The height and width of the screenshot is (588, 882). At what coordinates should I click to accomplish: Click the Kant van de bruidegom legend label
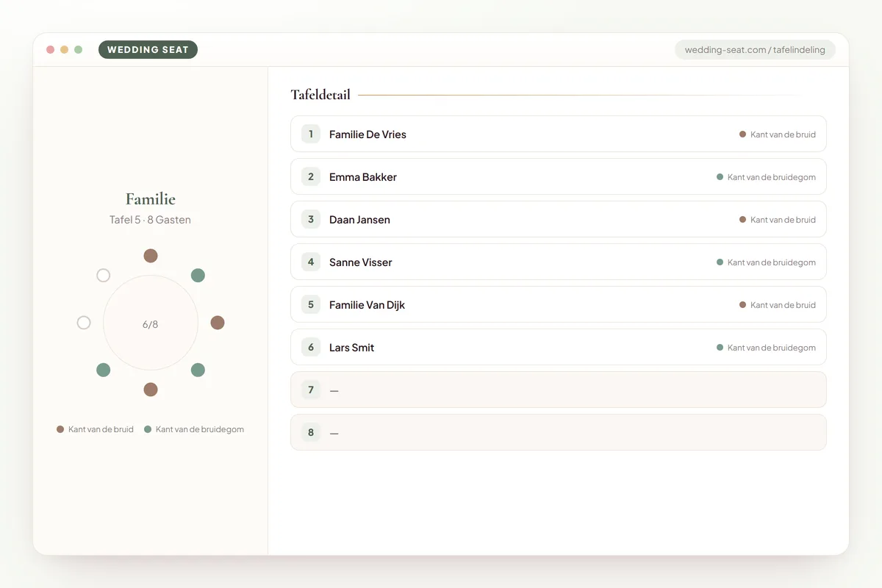tap(200, 429)
